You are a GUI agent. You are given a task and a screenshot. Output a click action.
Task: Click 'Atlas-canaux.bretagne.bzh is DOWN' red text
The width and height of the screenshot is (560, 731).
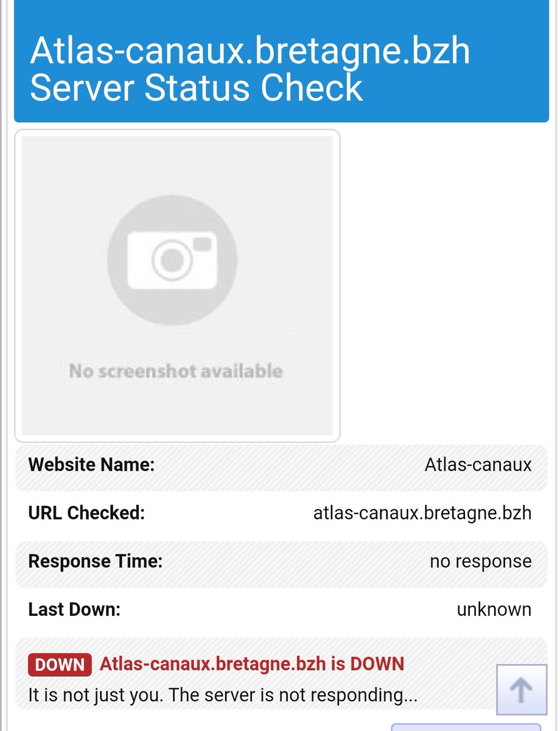(x=252, y=664)
